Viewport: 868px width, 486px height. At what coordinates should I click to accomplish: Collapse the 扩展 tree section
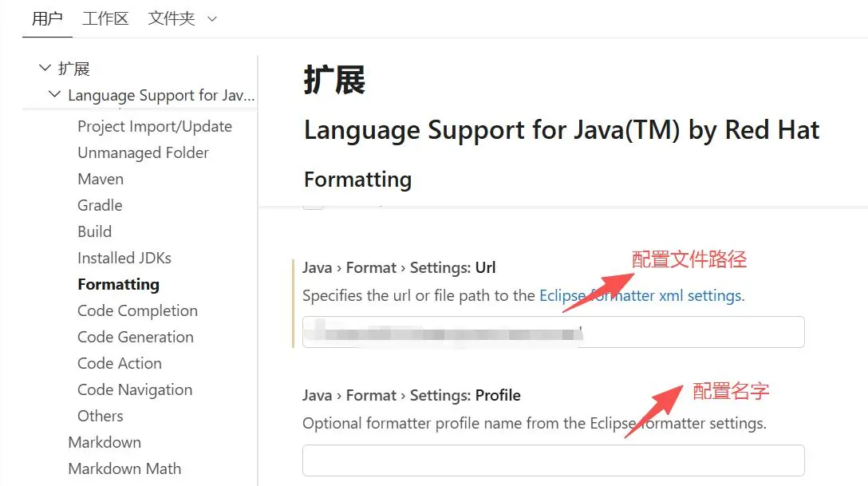45,68
